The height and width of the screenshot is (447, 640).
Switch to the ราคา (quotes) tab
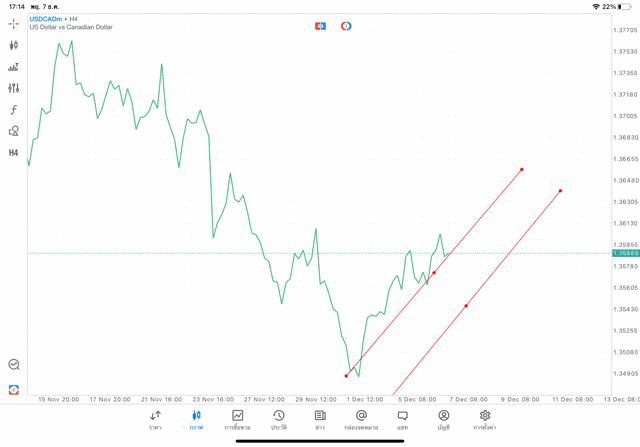155,419
